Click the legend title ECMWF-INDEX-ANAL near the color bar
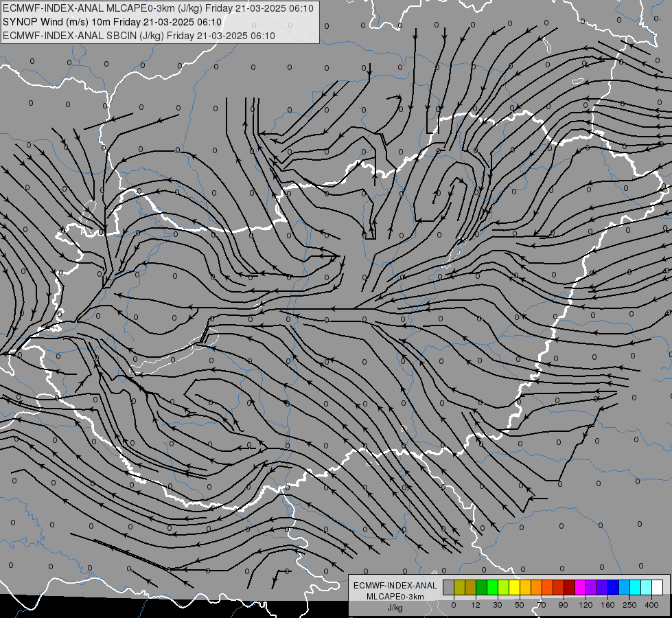Image resolution: width=672 pixels, height=618 pixels. [x=395, y=586]
